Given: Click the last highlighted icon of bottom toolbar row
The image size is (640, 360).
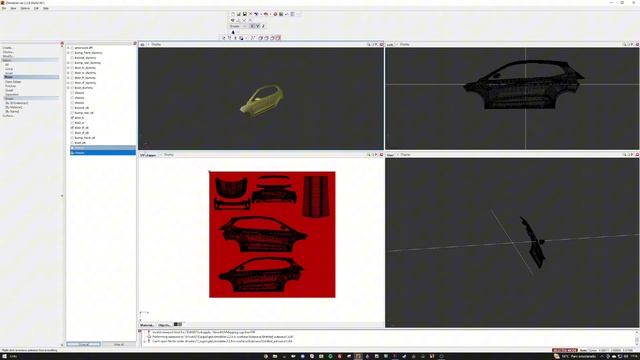Looking at the screenshot, I should tap(278, 38).
